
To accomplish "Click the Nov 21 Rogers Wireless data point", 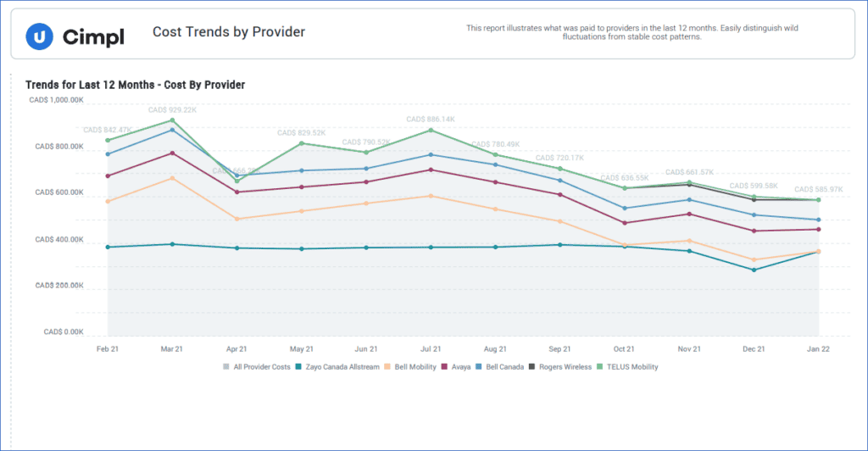I will coord(689,184).
